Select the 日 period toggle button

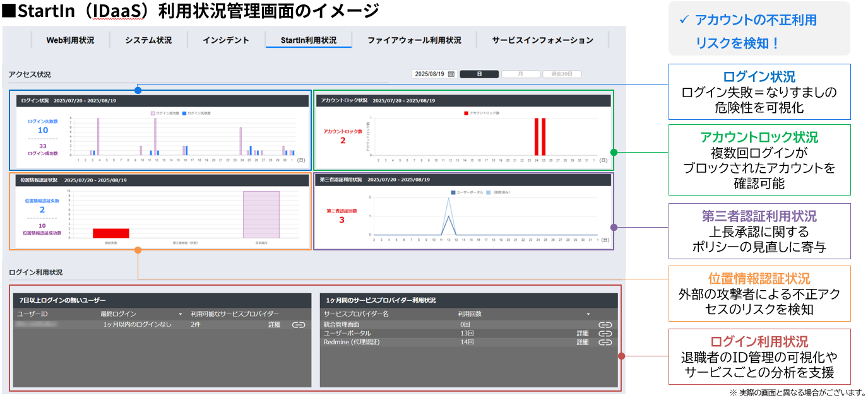click(x=479, y=74)
